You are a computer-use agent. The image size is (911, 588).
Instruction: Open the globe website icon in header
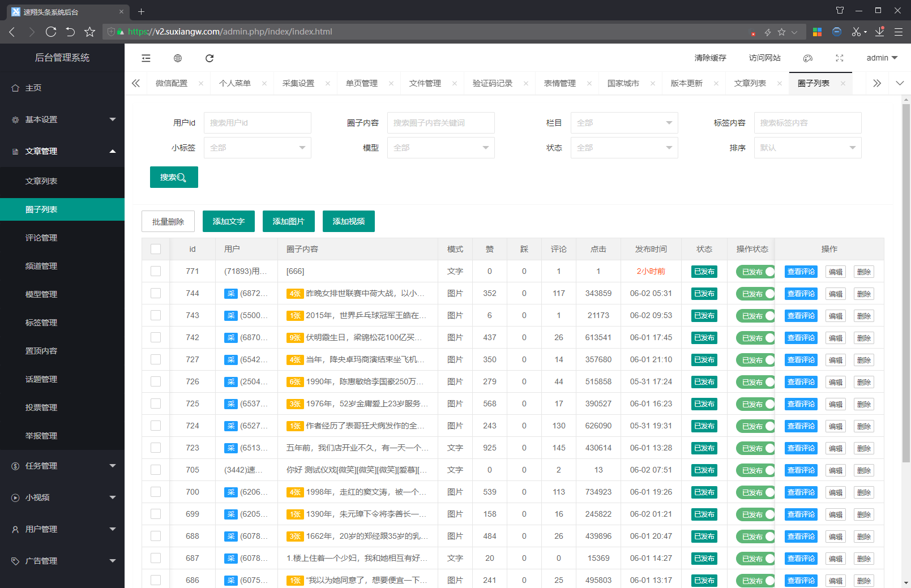(178, 58)
